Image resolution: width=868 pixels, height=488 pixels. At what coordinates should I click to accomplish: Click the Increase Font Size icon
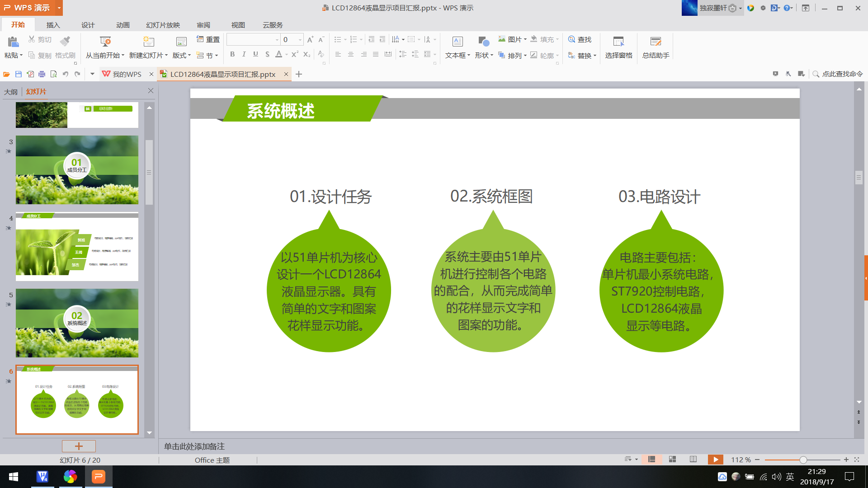tap(310, 40)
